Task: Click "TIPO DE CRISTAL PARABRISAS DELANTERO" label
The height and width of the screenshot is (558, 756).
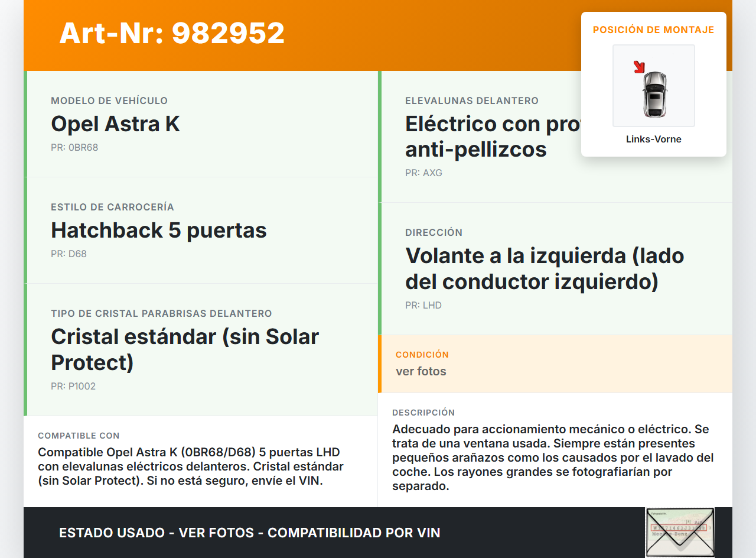Action: [x=161, y=314]
